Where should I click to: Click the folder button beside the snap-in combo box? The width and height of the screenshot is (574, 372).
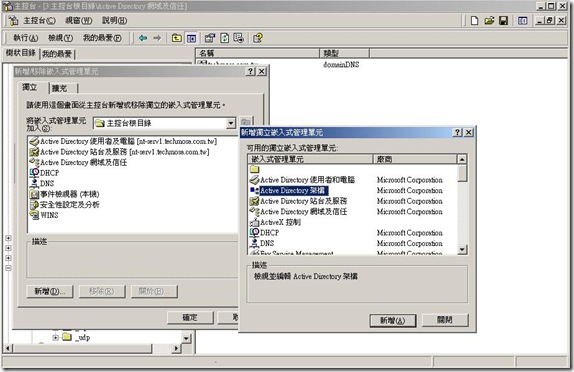click(246, 122)
